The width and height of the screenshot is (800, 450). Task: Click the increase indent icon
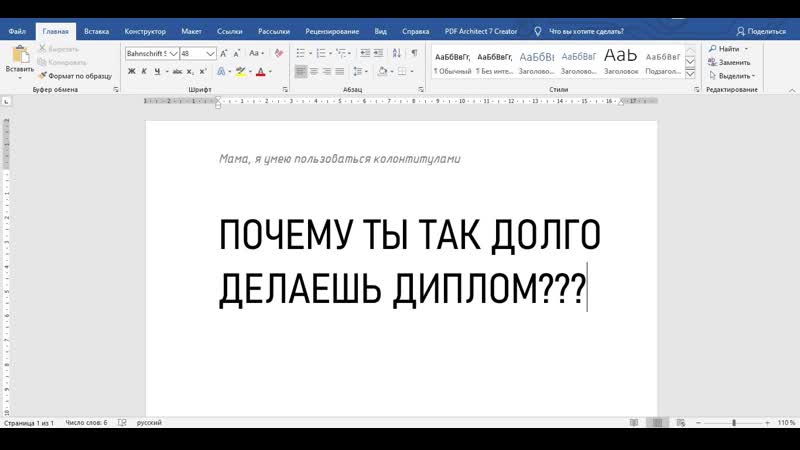378,53
